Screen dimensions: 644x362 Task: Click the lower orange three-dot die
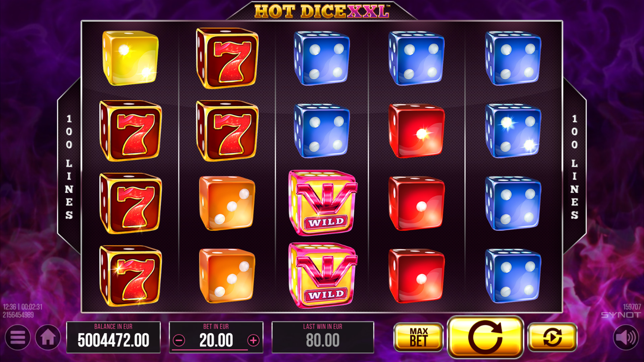(227, 276)
